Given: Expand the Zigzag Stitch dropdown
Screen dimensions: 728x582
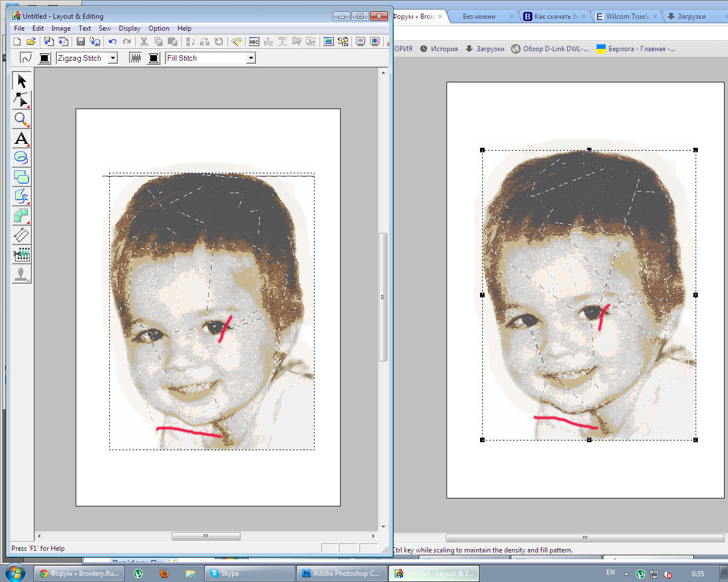Looking at the screenshot, I should tap(113, 58).
